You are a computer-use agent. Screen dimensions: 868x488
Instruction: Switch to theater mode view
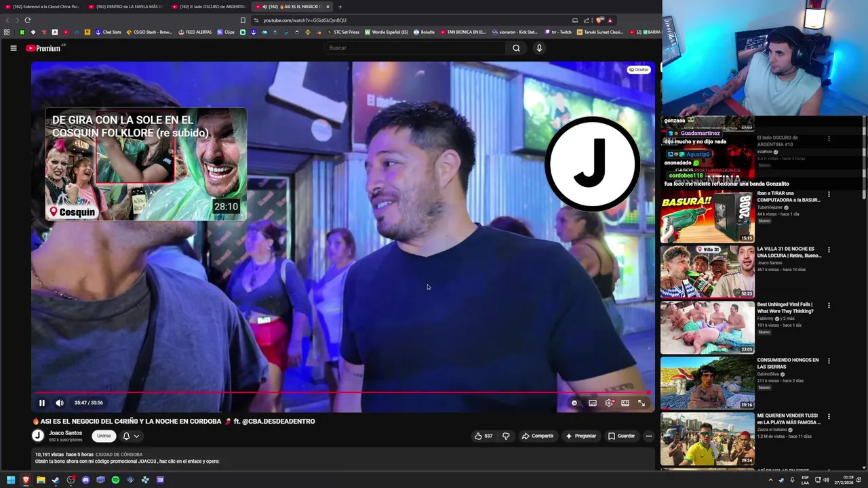point(625,403)
